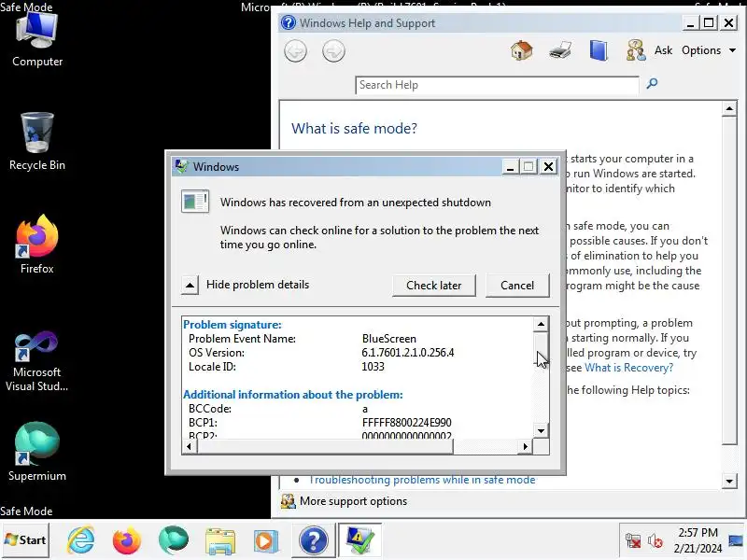Open Troubleshooting problems in safe mode link

point(422,480)
